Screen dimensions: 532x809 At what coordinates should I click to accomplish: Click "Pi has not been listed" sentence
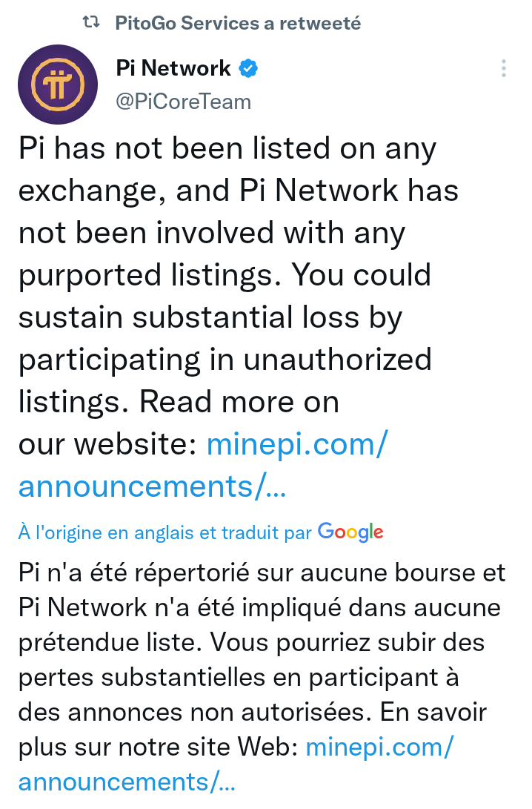point(227,149)
